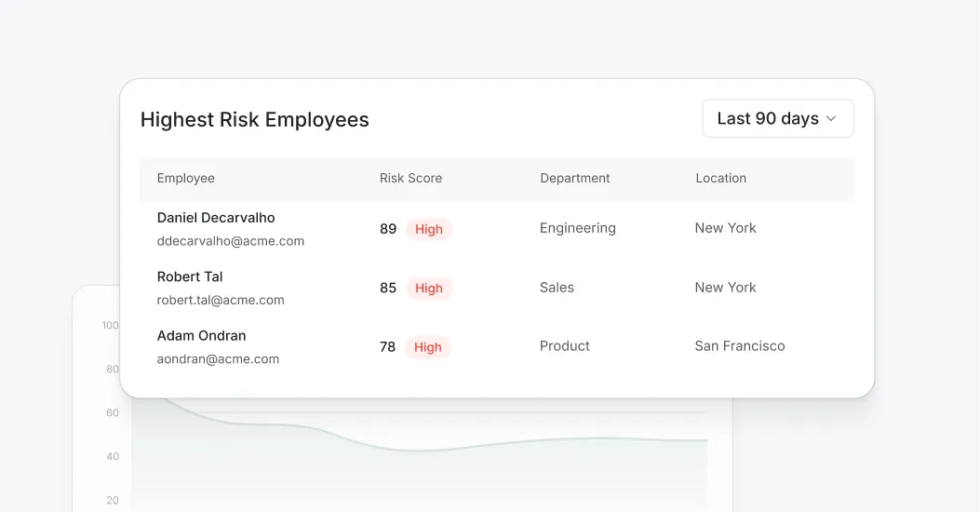
Task: Click the Sales department cell
Action: pyautogui.click(x=557, y=288)
